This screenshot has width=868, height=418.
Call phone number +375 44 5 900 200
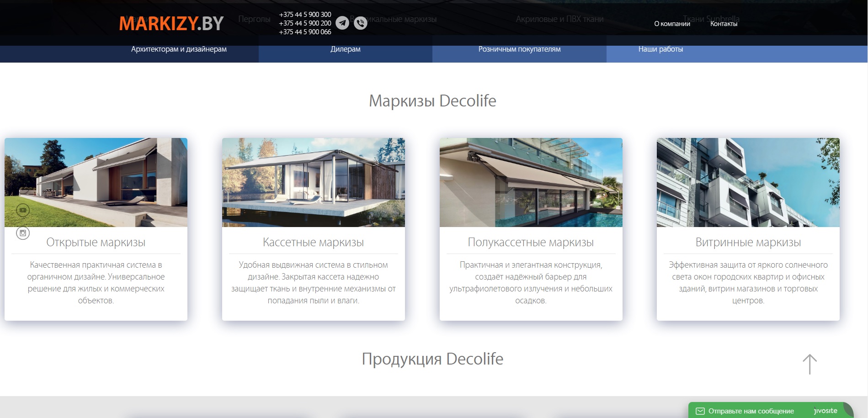pos(305,23)
